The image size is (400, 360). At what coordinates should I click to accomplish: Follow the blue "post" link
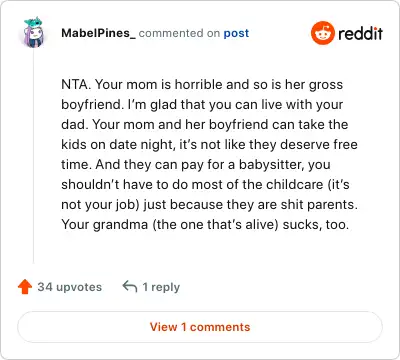coord(236,33)
